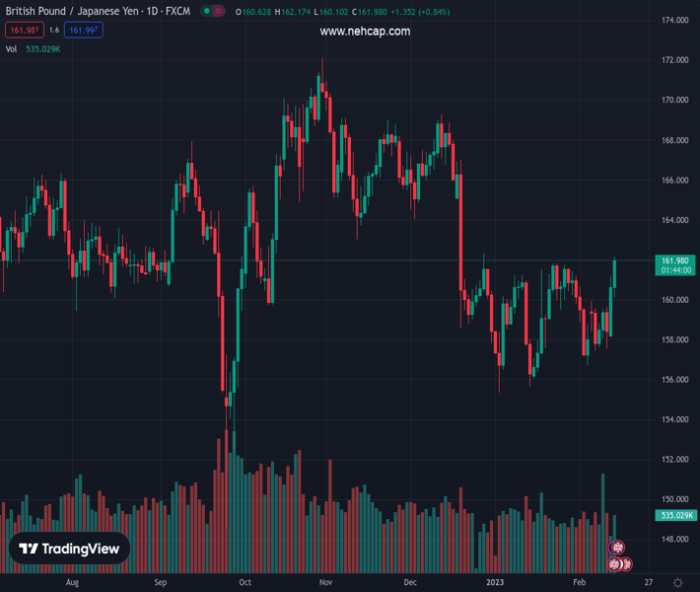Viewport: 700px width, 592px height.
Task: Click the Aug label on time axis
Action: (71, 582)
